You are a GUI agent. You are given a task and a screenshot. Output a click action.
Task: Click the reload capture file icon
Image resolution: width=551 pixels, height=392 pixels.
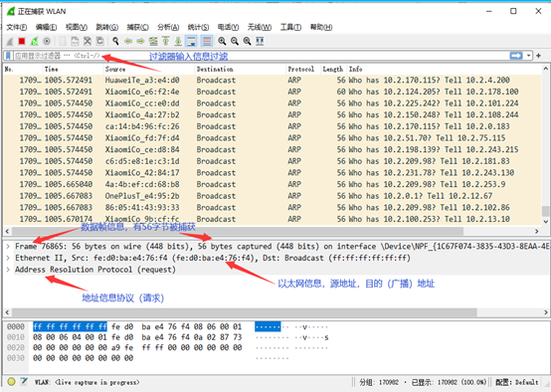[x=99, y=42]
